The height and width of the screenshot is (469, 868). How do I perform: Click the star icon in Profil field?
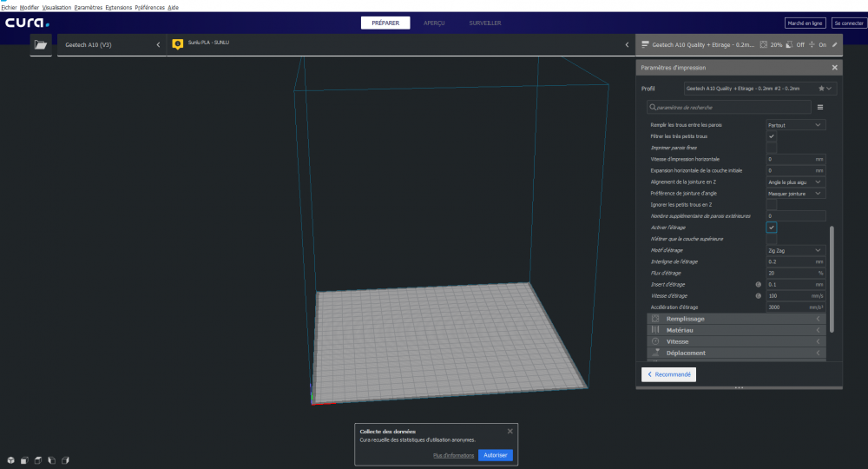click(x=821, y=89)
